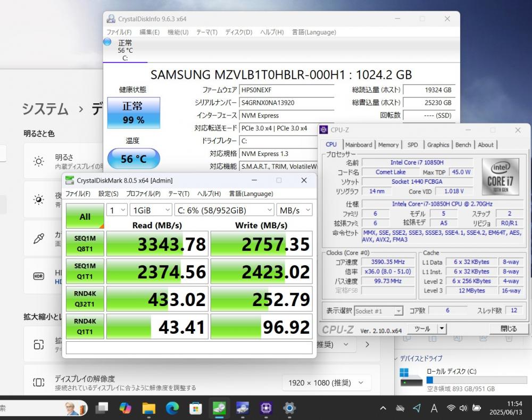The width and height of the screenshot is (532, 420).
Task: Click the scale icon in Settings
Action: pos(39,344)
